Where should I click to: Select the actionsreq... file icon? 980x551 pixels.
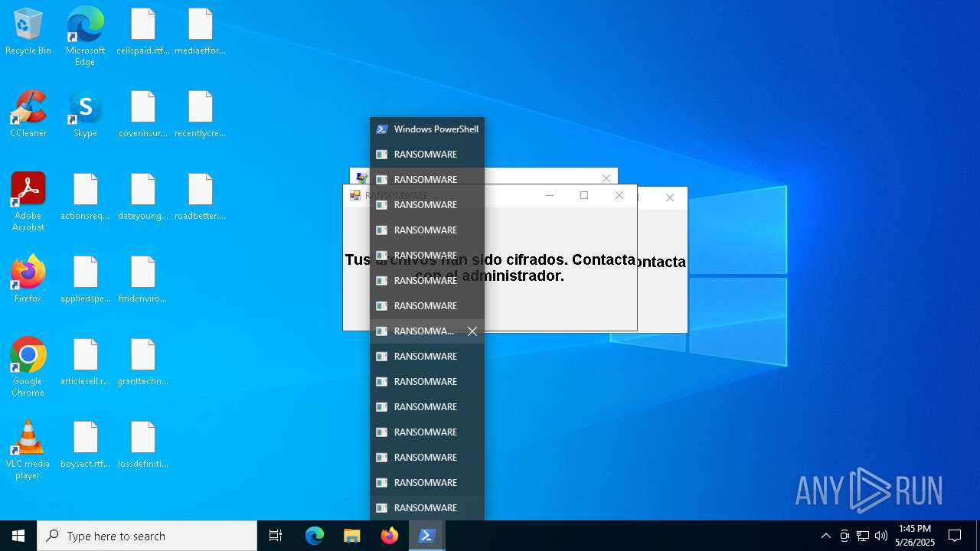(85, 197)
